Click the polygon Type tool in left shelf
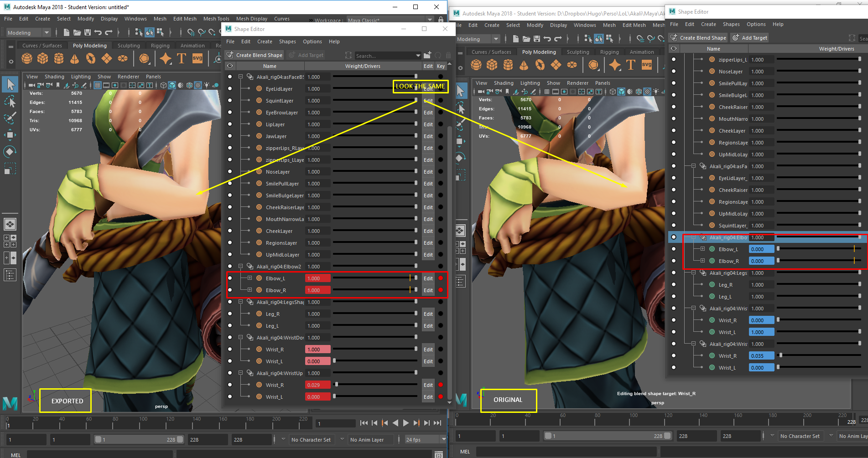Viewport: 868px width, 458px height. click(x=182, y=58)
